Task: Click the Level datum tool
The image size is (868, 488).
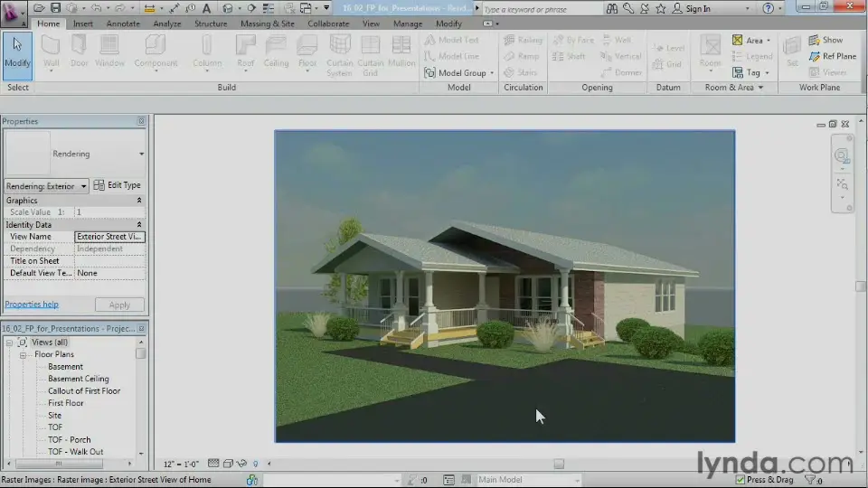Action: pos(669,48)
